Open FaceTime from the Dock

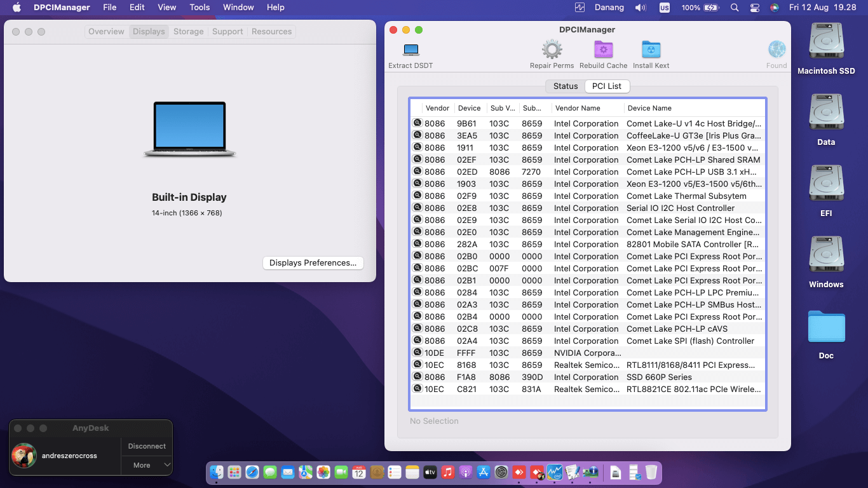[341, 472]
